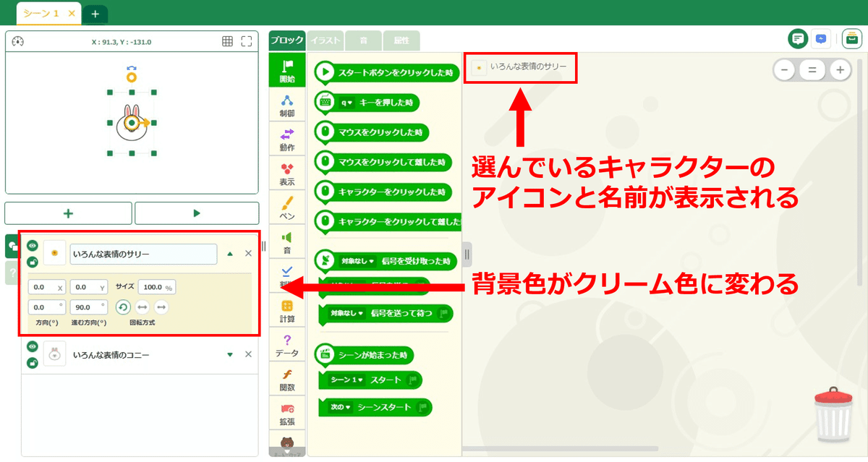This screenshot has height=462, width=868.
Task: Open the speed gauge icon above the stage
Action: (x=18, y=42)
